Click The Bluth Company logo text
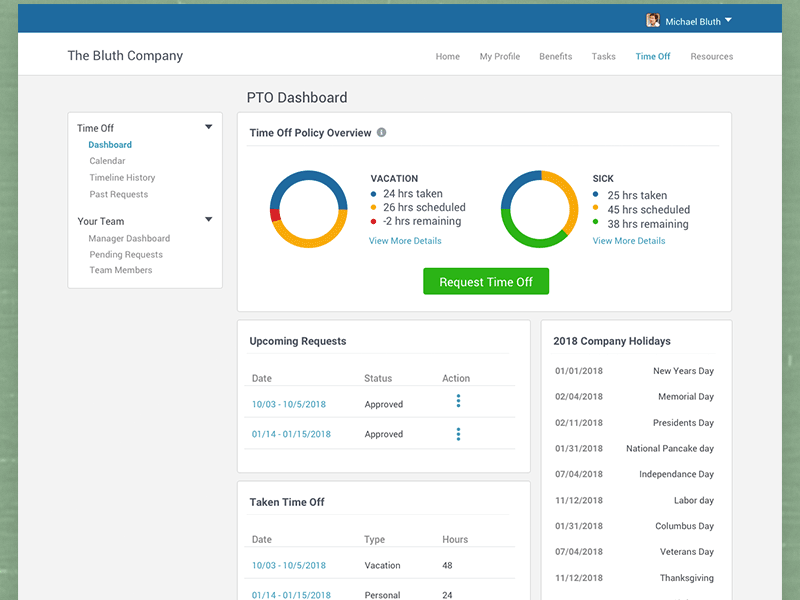The width and height of the screenshot is (800, 600). [x=125, y=56]
